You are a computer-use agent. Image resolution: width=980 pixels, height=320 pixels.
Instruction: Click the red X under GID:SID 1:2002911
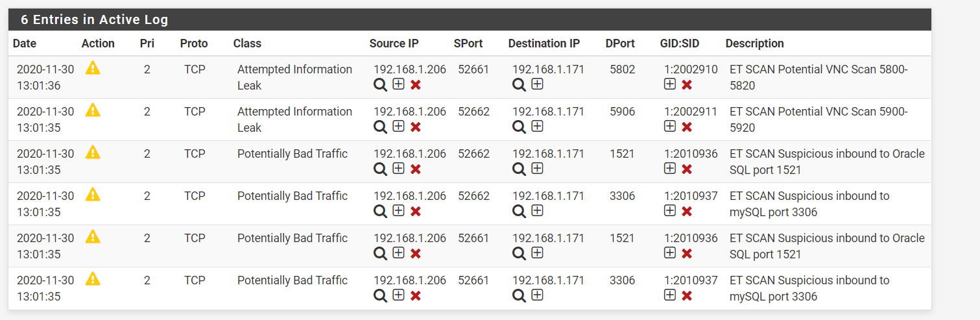pos(687,127)
